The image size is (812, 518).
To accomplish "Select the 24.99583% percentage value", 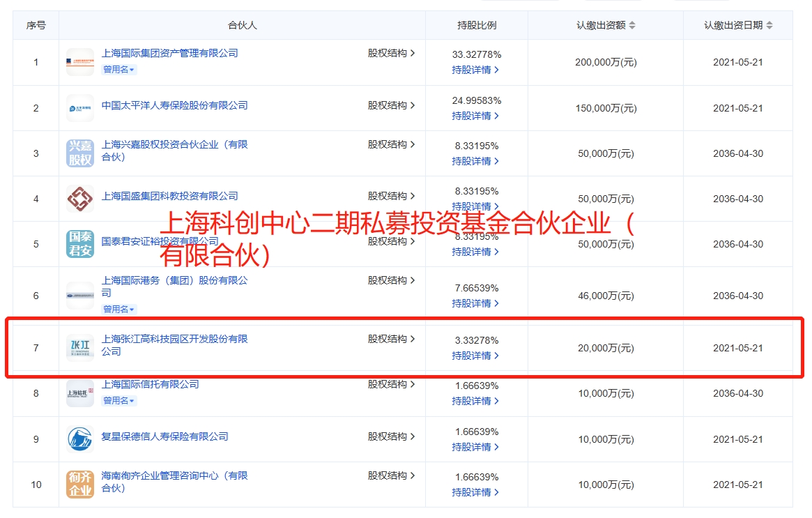I will tap(477, 100).
